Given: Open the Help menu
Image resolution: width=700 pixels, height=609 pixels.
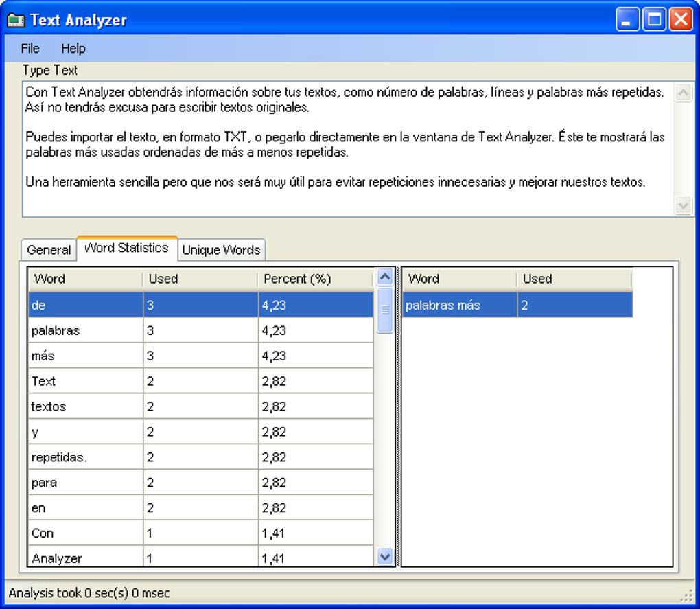Looking at the screenshot, I should [x=73, y=48].
